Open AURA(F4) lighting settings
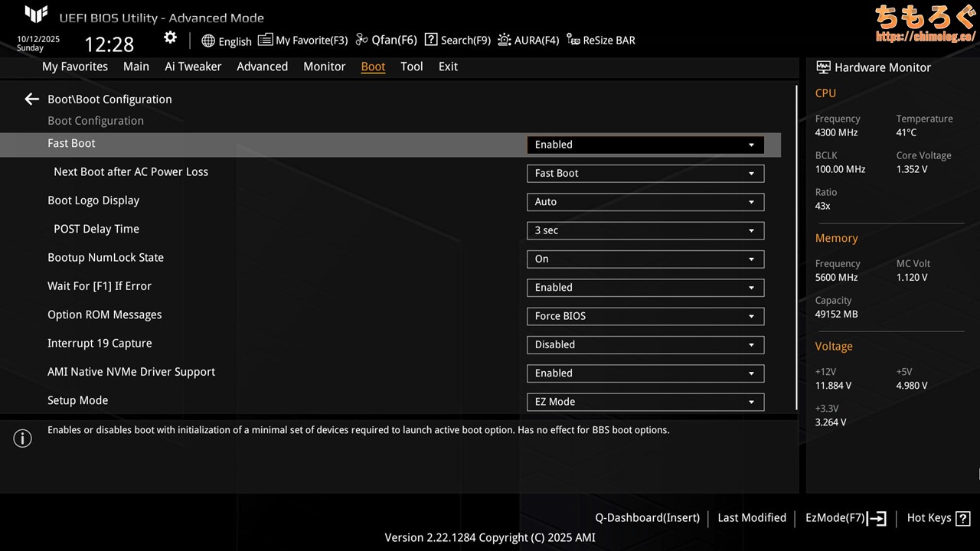Viewport: 980px width, 551px height. [x=528, y=41]
